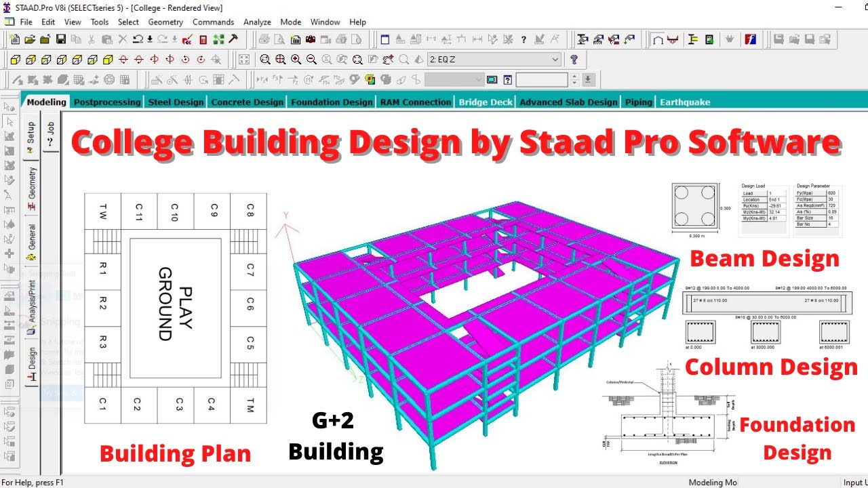The image size is (868, 488).
Task: Click the empty input field beside the stepper
Action: (x=541, y=80)
